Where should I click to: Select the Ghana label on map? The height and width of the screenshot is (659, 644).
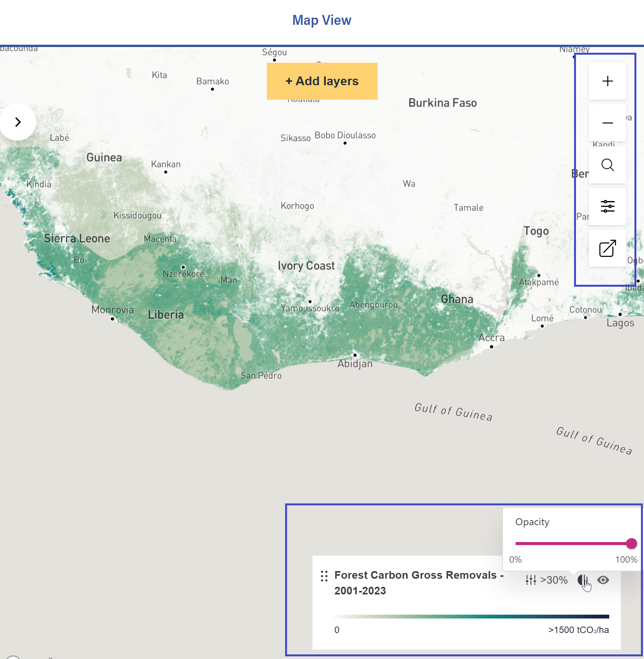pyautogui.click(x=457, y=299)
